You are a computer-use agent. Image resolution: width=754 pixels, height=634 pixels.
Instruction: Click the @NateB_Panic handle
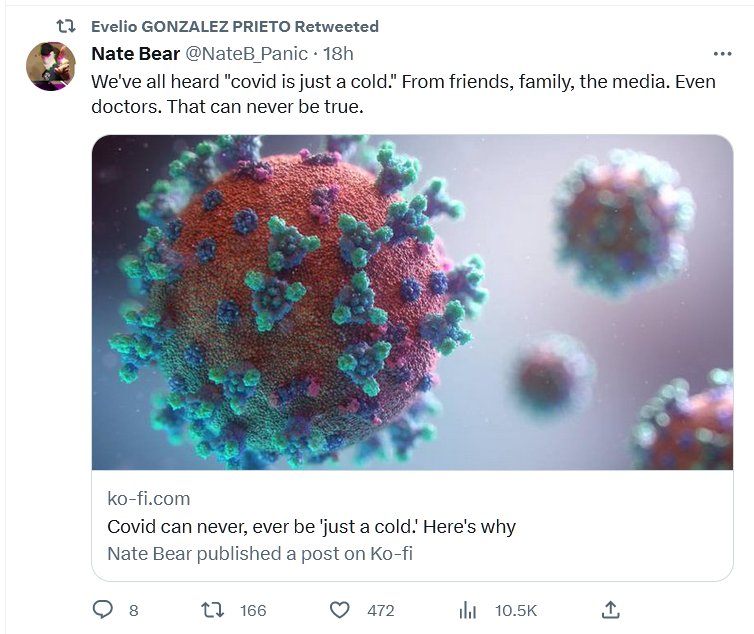(247, 53)
